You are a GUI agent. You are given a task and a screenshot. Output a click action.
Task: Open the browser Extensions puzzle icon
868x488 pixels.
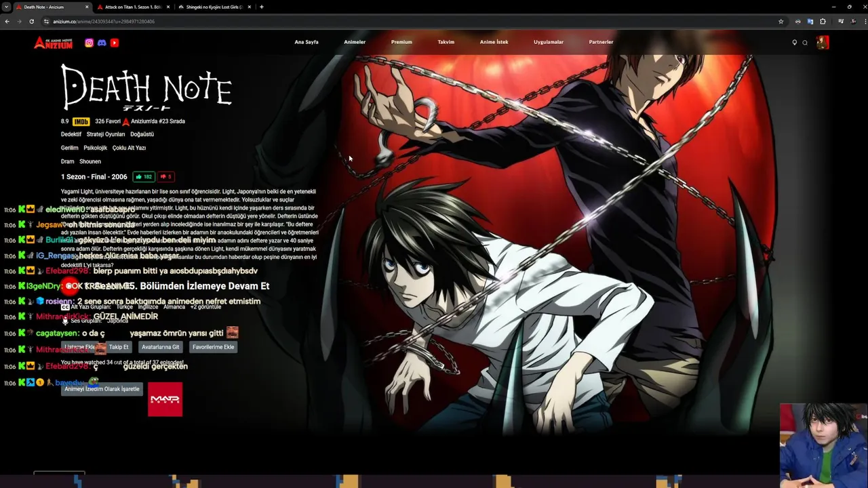tap(823, 22)
